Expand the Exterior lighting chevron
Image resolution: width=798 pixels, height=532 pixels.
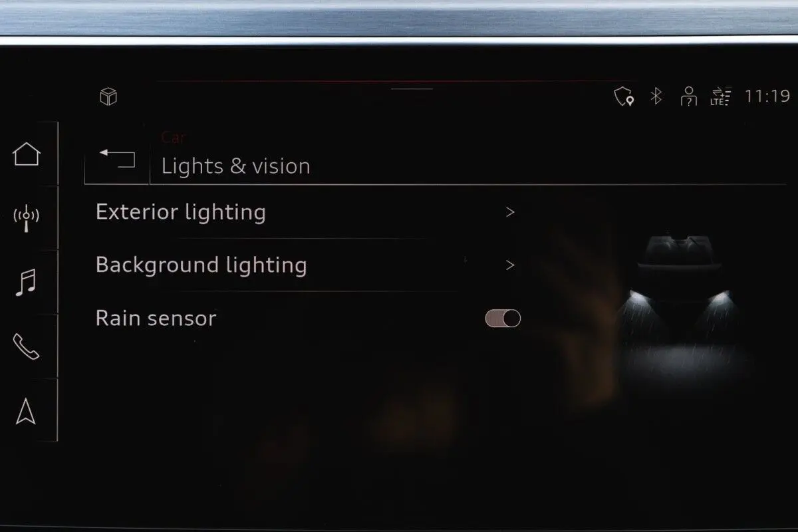coord(510,212)
